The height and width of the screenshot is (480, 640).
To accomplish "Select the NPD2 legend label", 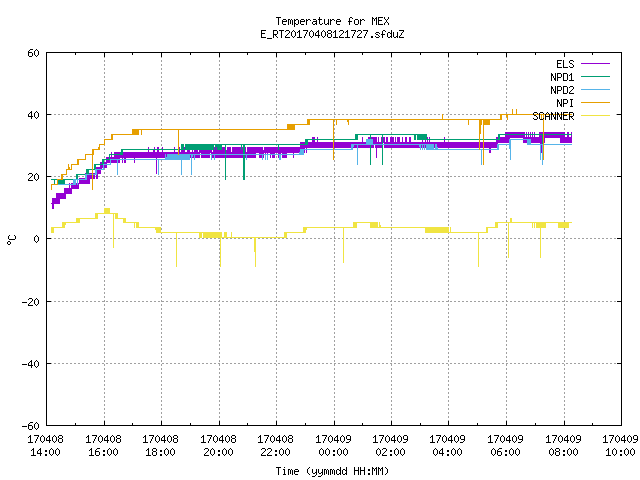I will coord(562,90).
